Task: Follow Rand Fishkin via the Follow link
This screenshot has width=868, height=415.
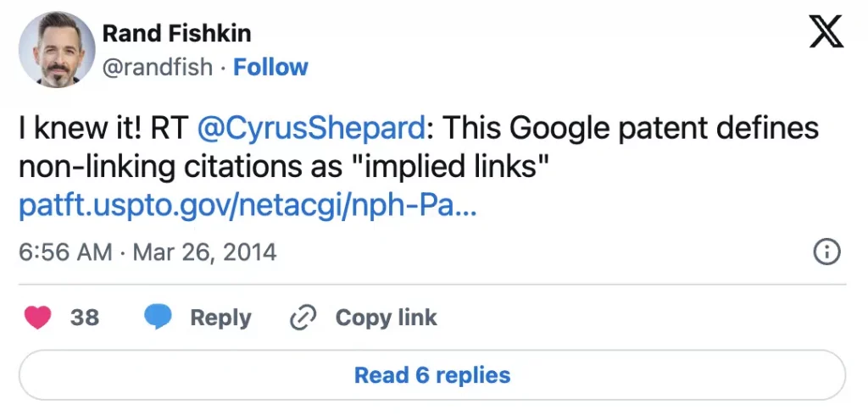Action: [x=270, y=67]
